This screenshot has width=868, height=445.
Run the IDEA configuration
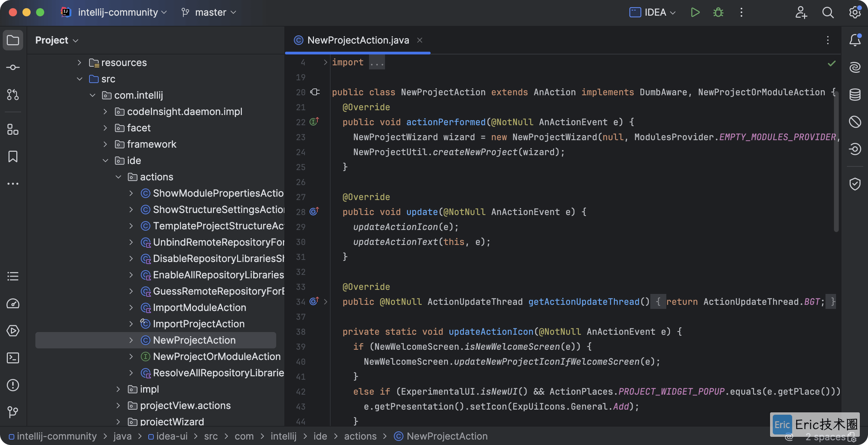[695, 13]
